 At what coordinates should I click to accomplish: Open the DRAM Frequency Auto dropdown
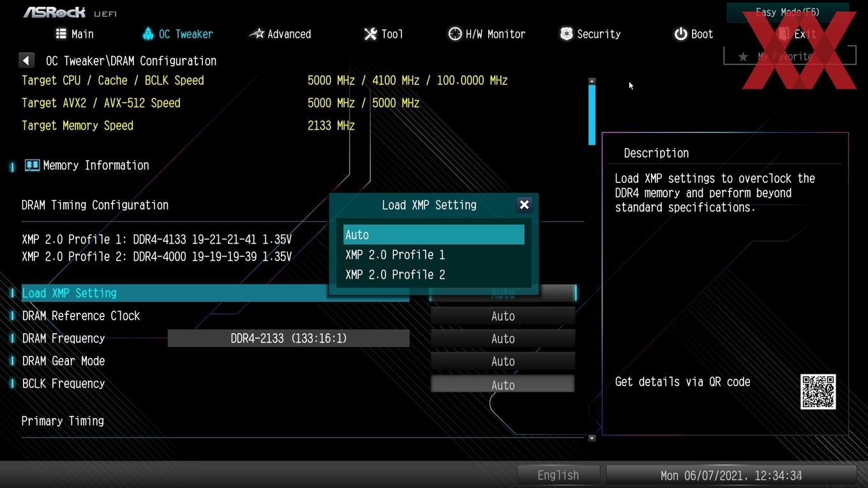pyautogui.click(x=503, y=339)
